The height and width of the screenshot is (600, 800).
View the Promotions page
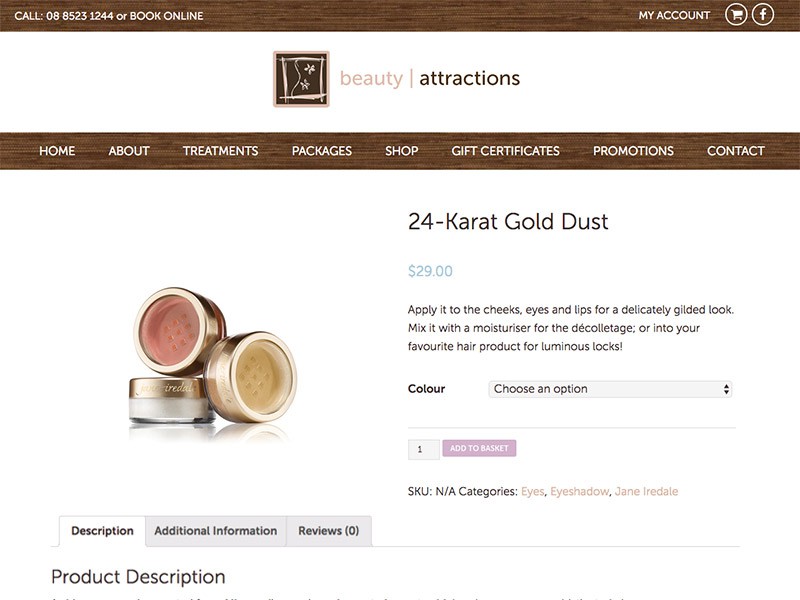click(633, 151)
